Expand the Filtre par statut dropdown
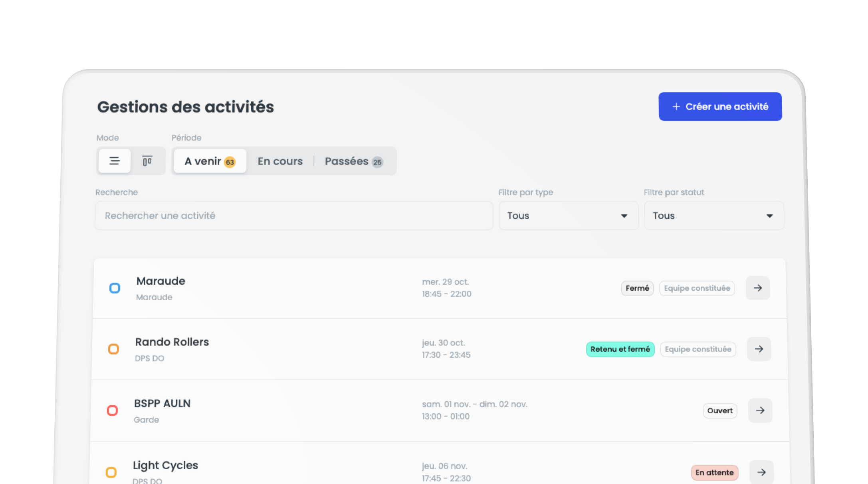The image size is (868, 484). coord(713,216)
